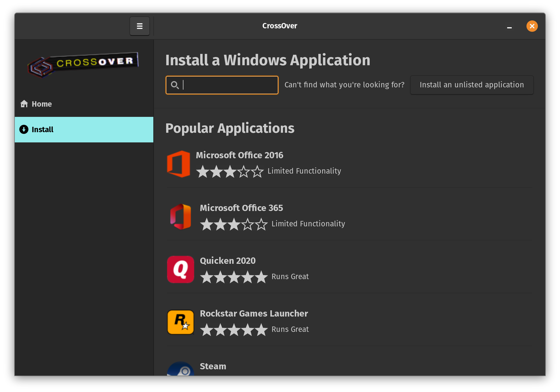Image resolution: width=560 pixels, height=392 pixels.
Task: Click Microsoft Office 2016 star rating
Action: pyautogui.click(x=230, y=171)
